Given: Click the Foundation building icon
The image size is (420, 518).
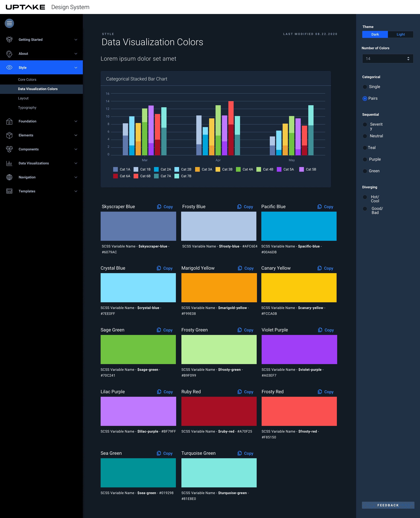Looking at the screenshot, I should point(9,121).
